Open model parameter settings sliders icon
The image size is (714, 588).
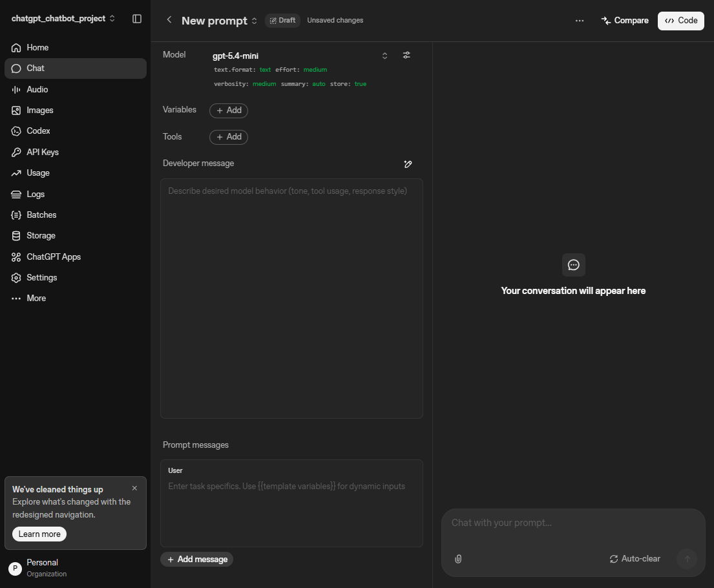tap(406, 55)
